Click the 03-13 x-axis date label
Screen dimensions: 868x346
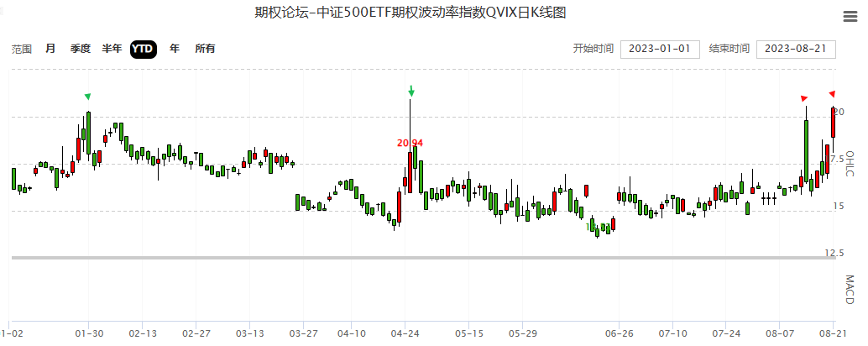click(249, 333)
